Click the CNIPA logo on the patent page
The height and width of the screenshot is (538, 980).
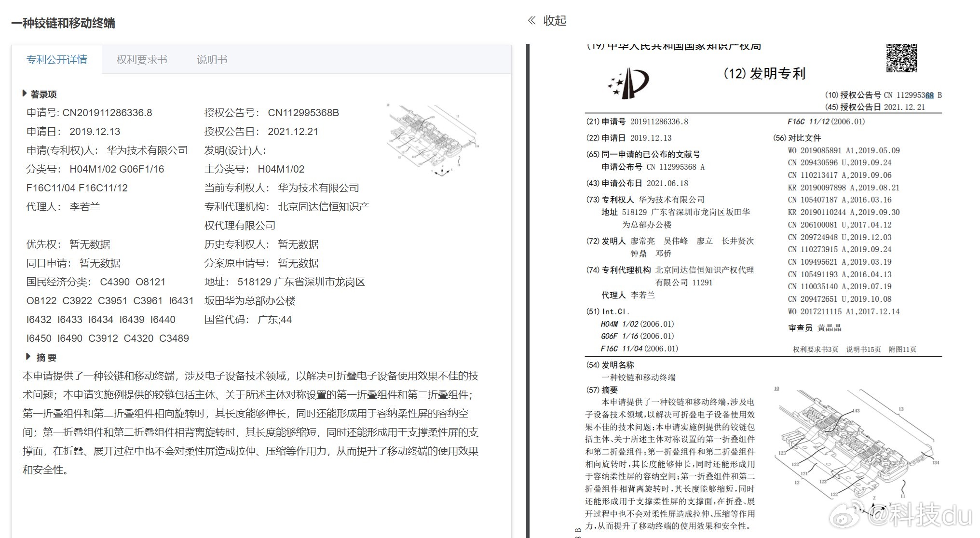628,83
